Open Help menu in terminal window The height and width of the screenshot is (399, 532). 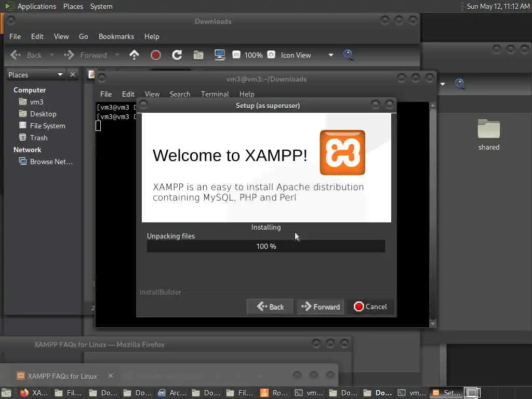pyautogui.click(x=247, y=94)
